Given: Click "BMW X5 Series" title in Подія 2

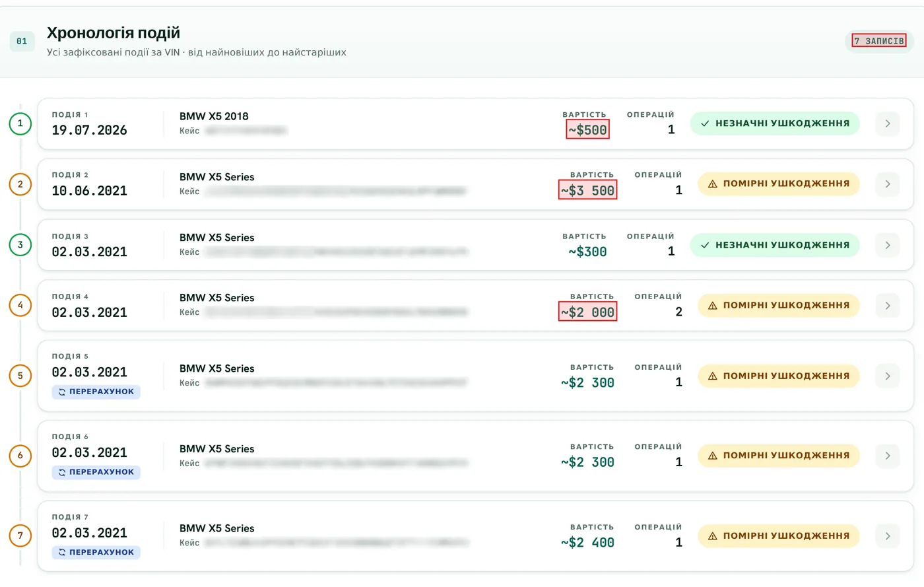Looking at the screenshot, I should click(217, 177).
